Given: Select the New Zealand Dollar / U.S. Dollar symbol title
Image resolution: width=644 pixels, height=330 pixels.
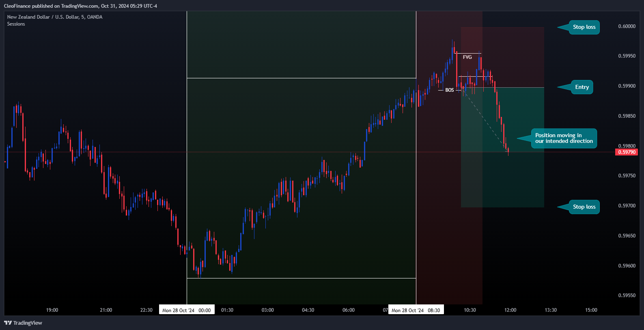Looking at the screenshot, I should pyautogui.click(x=55, y=17).
